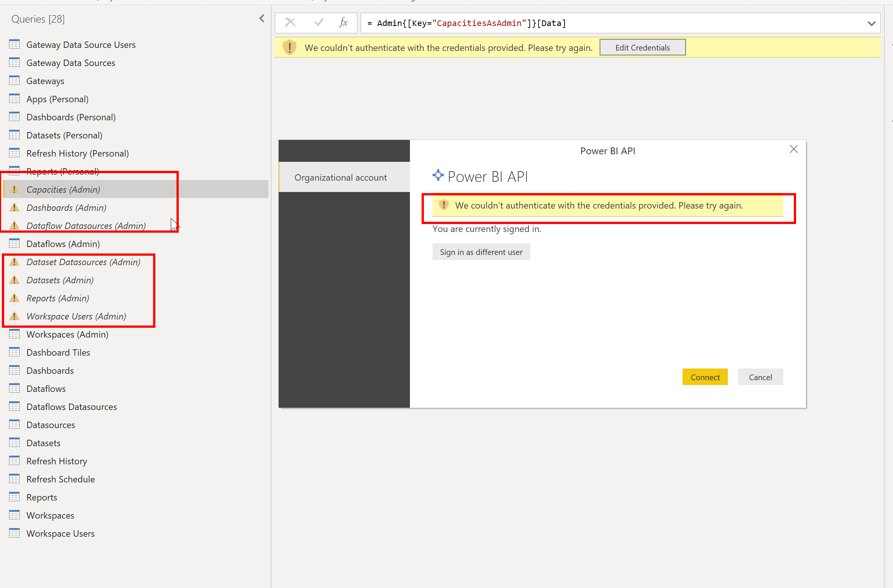Click the commit checkmark icon in formula bar

coord(319,23)
